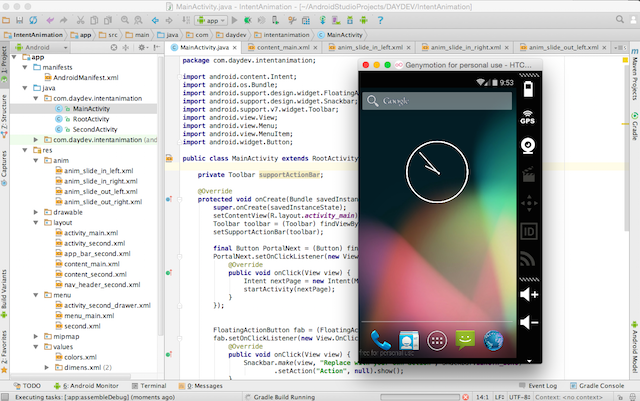The image size is (640, 401).
Task: Close the MainActivity.java tab
Action: pos(235,48)
